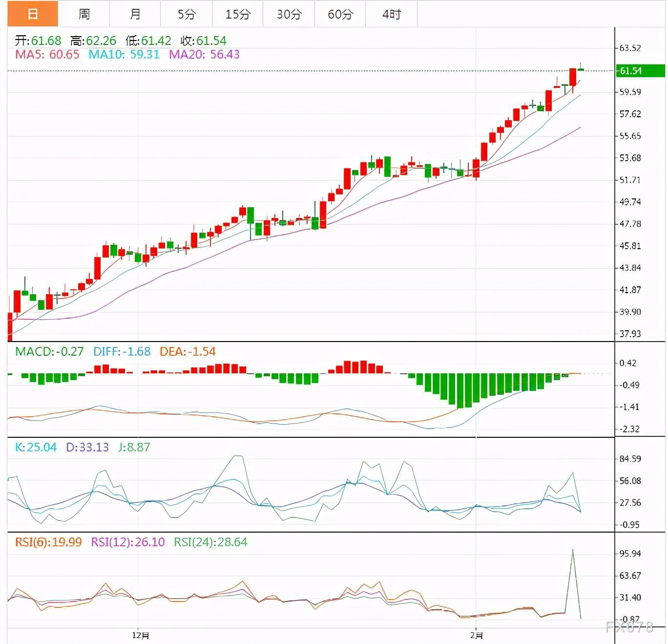Click the 57.62 price axis label
The image size is (668, 644).
(630, 114)
